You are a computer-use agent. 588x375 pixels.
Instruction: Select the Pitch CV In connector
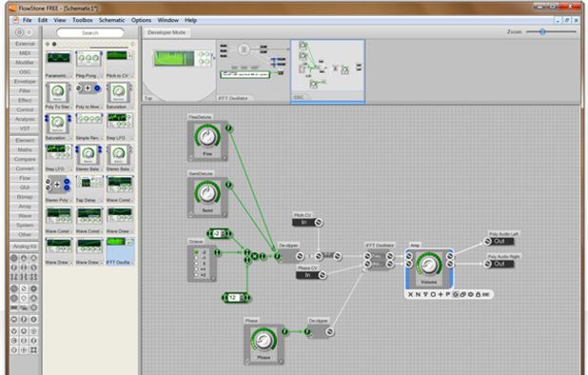click(x=307, y=223)
